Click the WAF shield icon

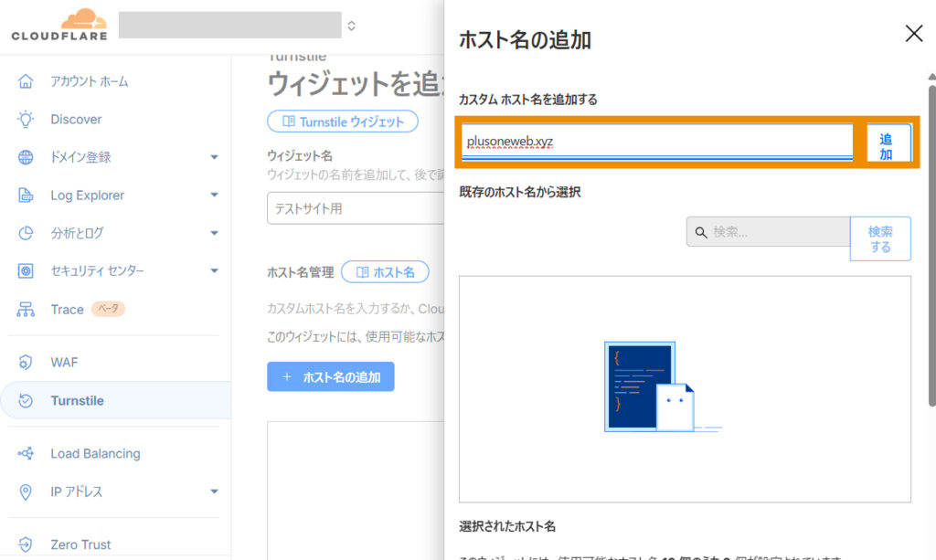[x=26, y=363]
